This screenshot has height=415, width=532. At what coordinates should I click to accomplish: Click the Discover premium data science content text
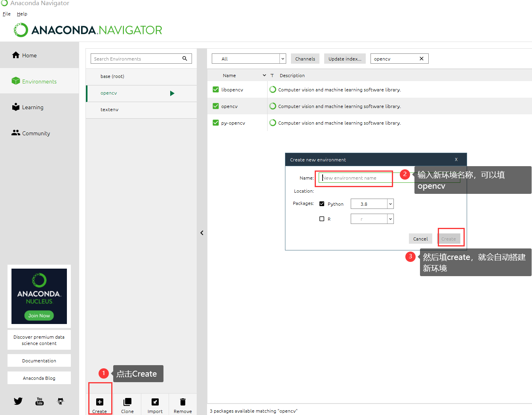(x=39, y=340)
